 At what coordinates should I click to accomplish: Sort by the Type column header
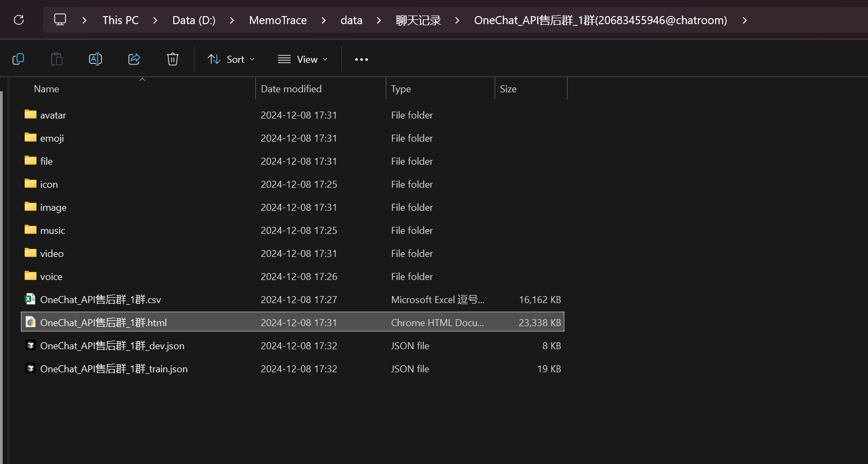[401, 89]
